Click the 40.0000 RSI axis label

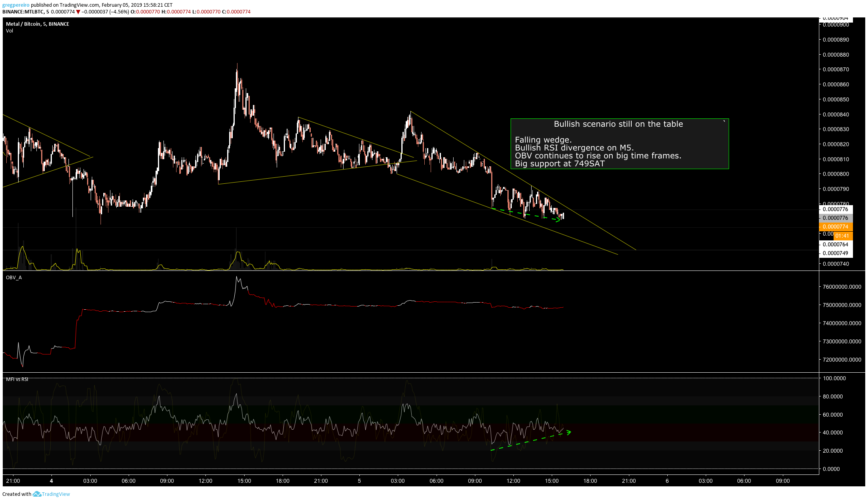(x=833, y=433)
